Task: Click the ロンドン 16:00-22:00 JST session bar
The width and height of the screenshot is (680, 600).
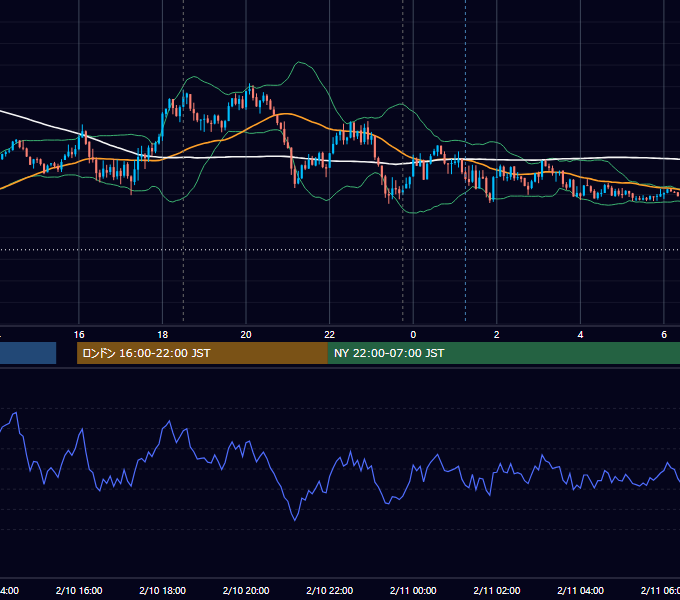Action: tap(202, 353)
